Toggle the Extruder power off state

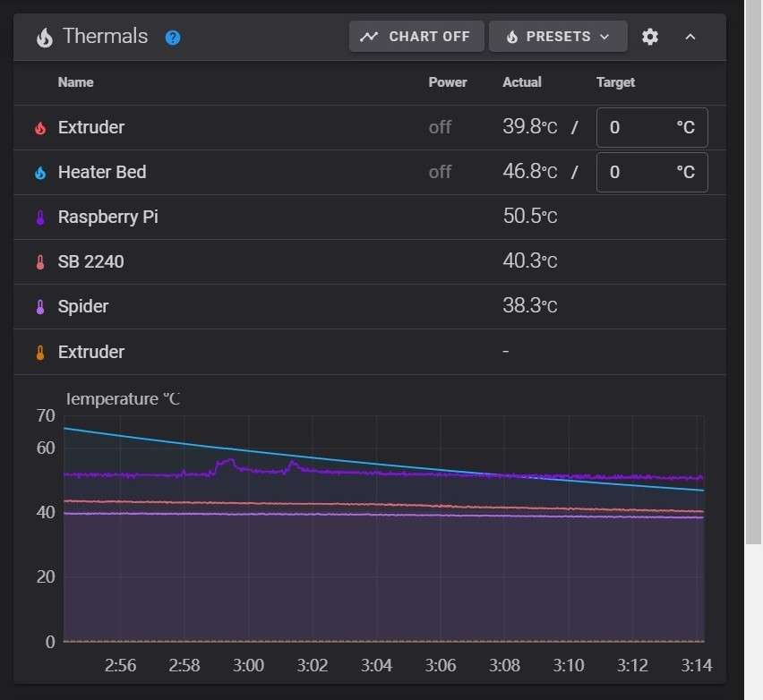(x=440, y=127)
